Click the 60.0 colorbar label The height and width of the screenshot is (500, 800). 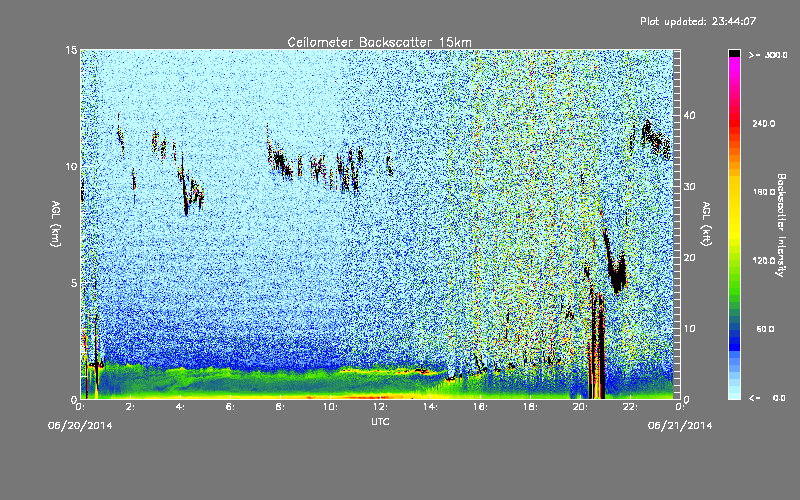(x=765, y=330)
